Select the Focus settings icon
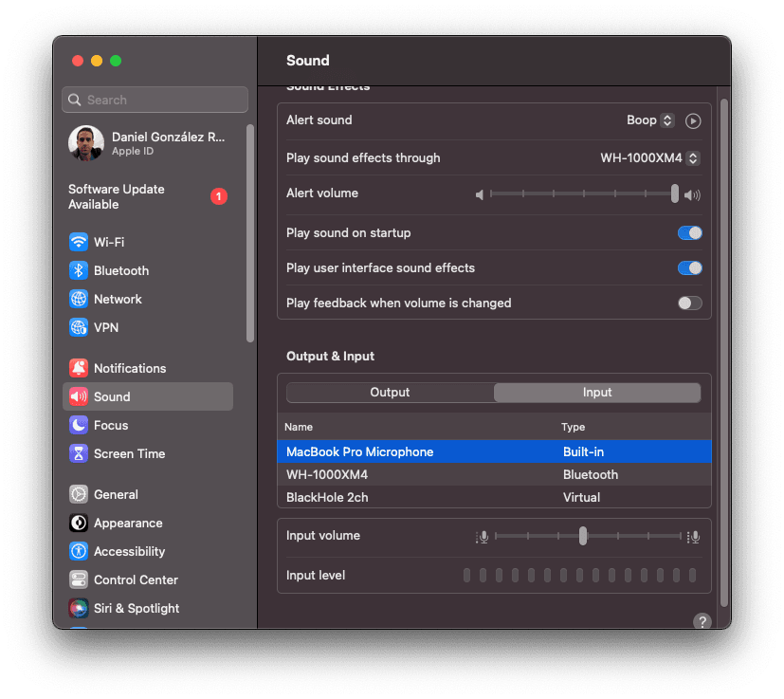 coord(81,425)
